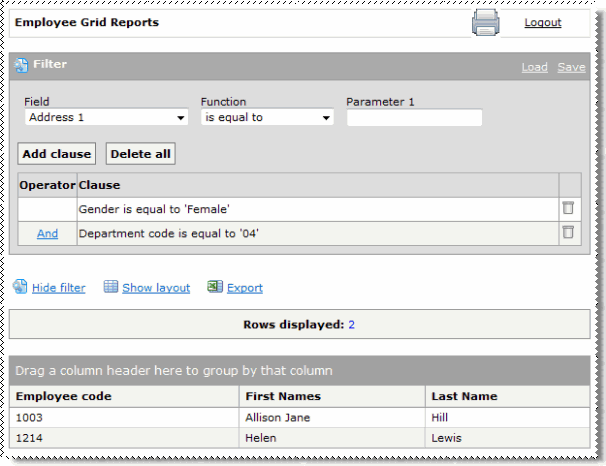
Task: Click the Hide filter icon
Action: point(21,287)
